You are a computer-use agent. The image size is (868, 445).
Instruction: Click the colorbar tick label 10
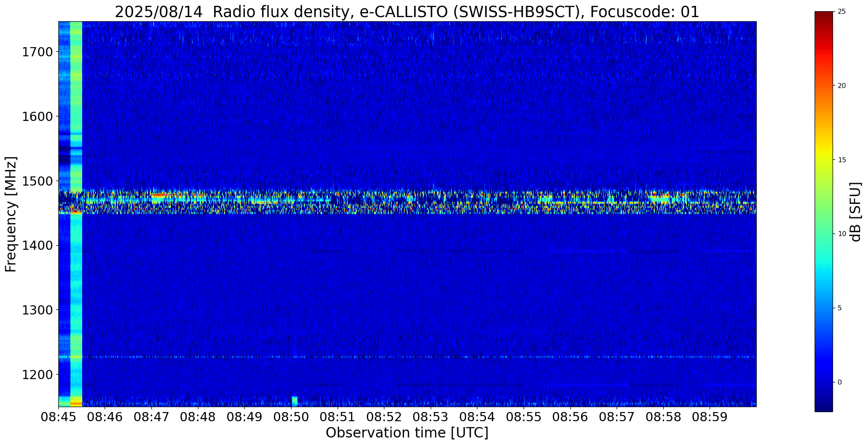[842, 234]
